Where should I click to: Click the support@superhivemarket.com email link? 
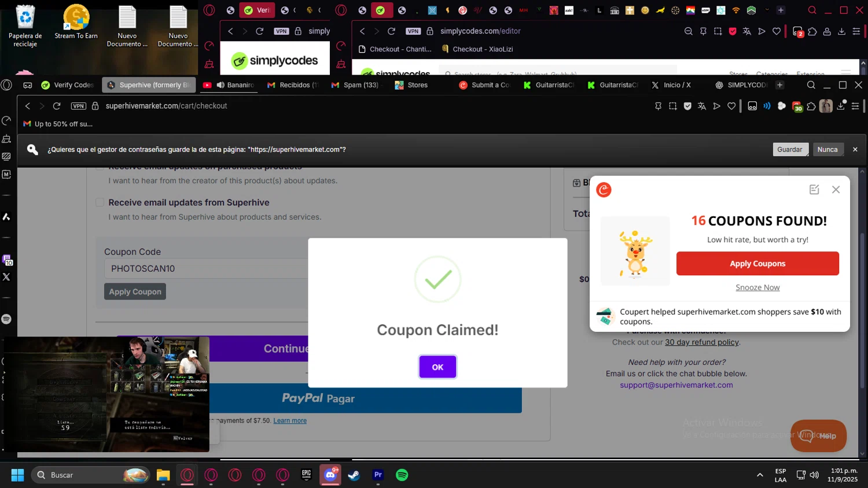point(676,385)
